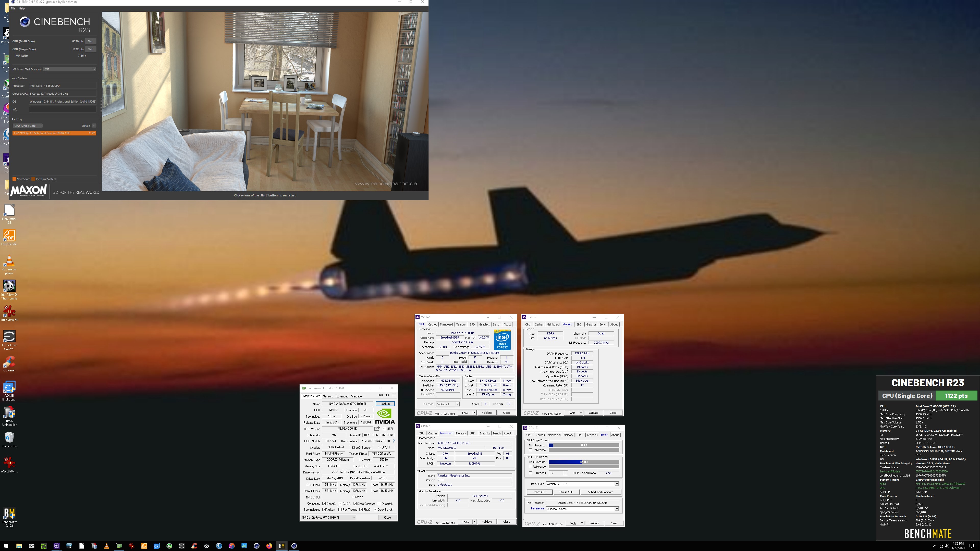The image size is (980, 551).
Task: Switch to the Advanced tab in GPU-Z
Action: click(x=342, y=396)
